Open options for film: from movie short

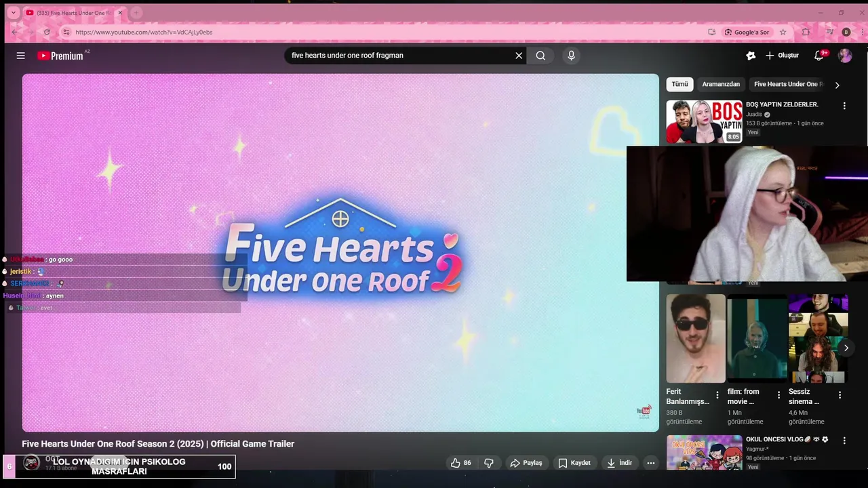778,395
